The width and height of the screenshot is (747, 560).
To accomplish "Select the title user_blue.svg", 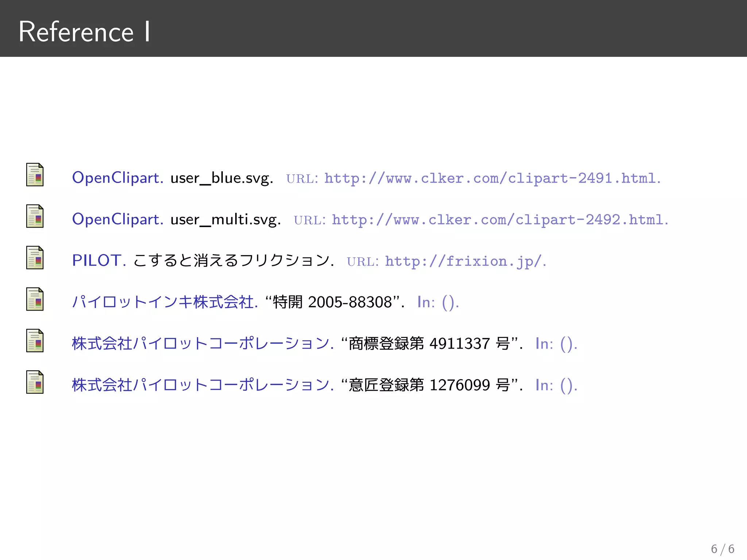I will click(222, 178).
